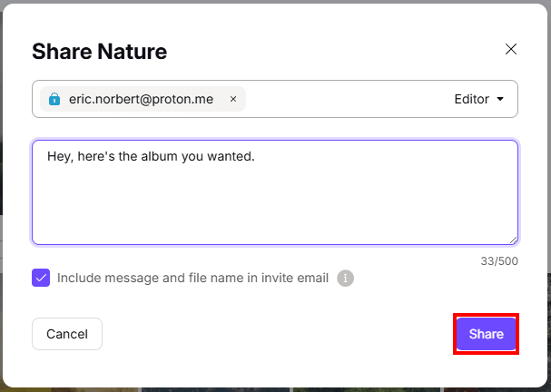551x392 pixels.
Task: Uncheck include message in invite email
Action: click(41, 278)
